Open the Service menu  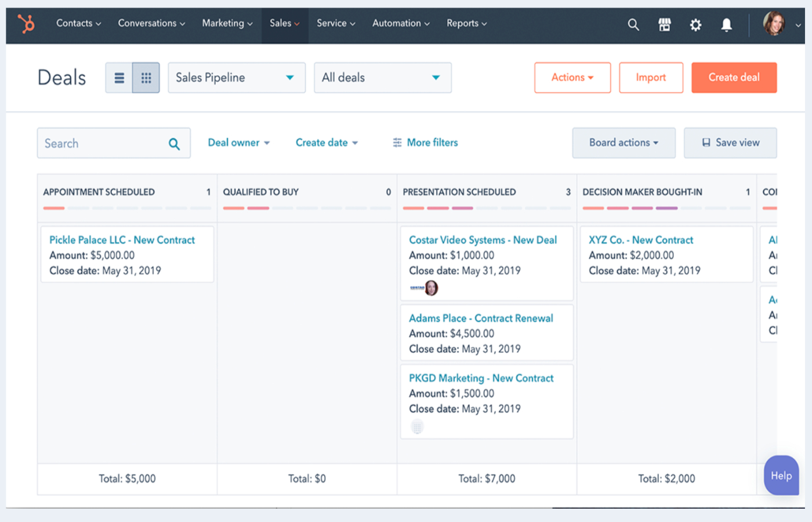(336, 23)
